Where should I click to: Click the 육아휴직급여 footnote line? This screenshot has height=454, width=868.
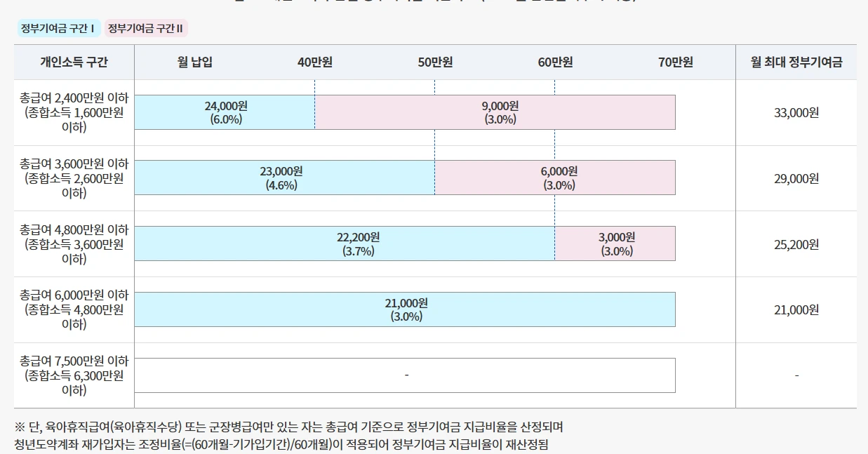tap(288, 427)
